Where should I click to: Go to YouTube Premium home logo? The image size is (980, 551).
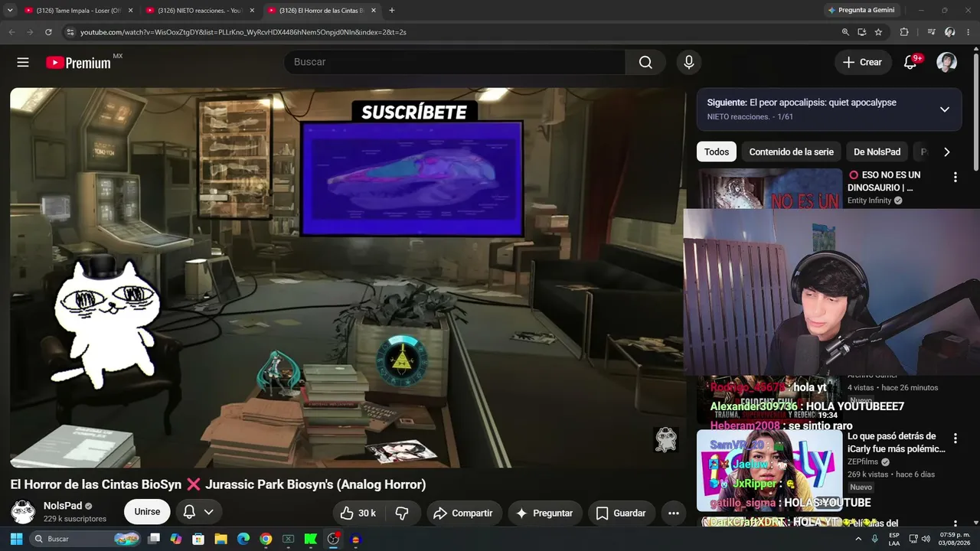[x=79, y=63]
